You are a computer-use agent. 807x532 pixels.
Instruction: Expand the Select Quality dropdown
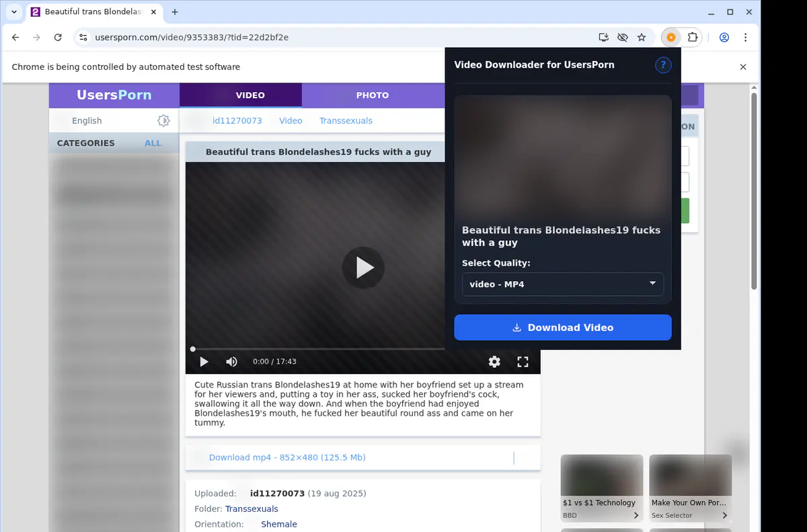pyautogui.click(x=563, y=284)
